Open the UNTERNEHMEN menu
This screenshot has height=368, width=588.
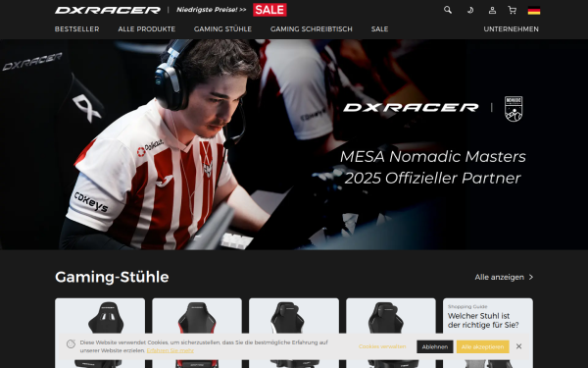tap(512, 28)
